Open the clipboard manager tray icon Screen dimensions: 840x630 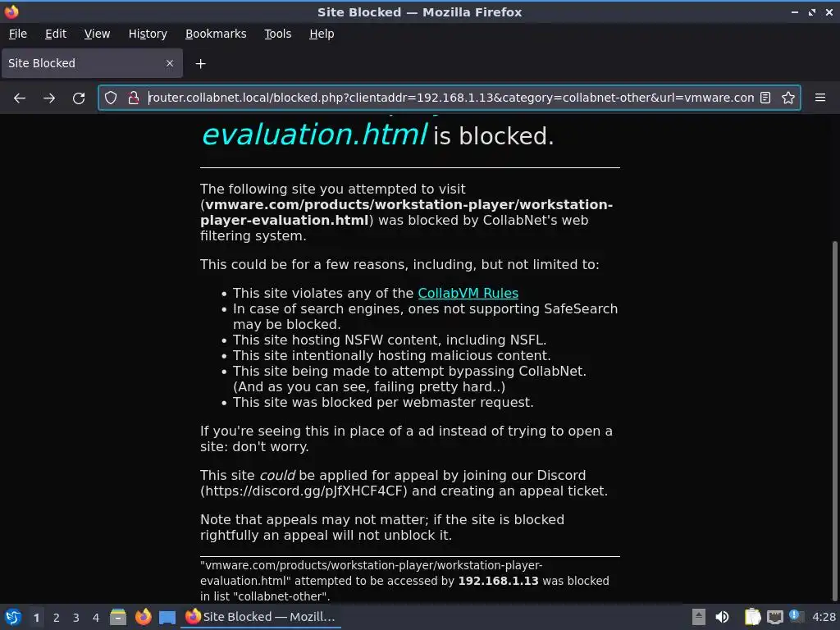(752, 617)
